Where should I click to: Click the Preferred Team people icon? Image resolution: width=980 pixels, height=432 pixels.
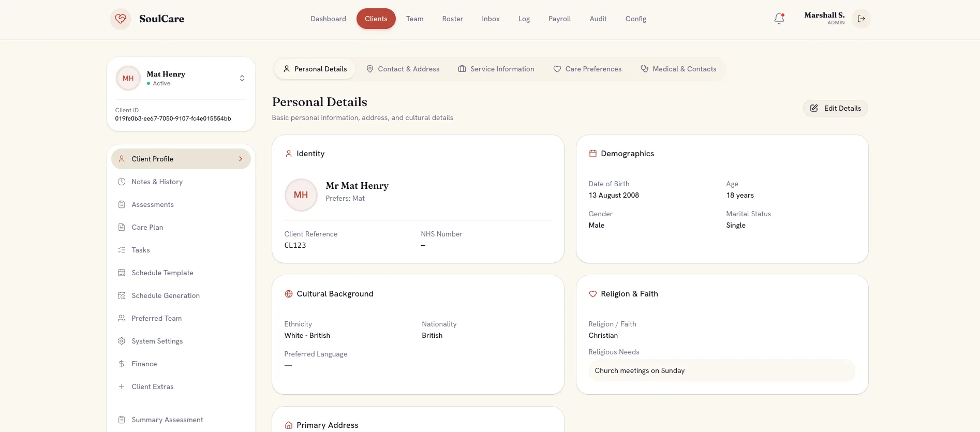click(x=122, y=318)
